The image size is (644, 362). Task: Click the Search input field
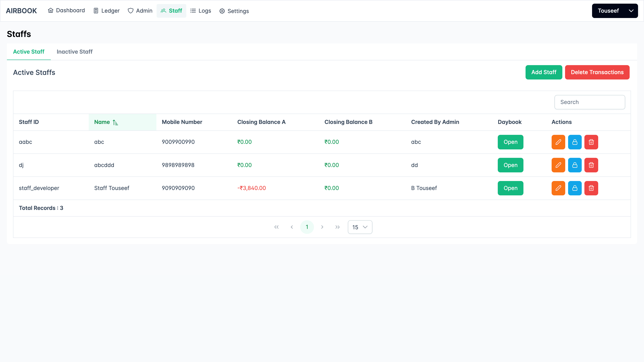coord(590,102)
